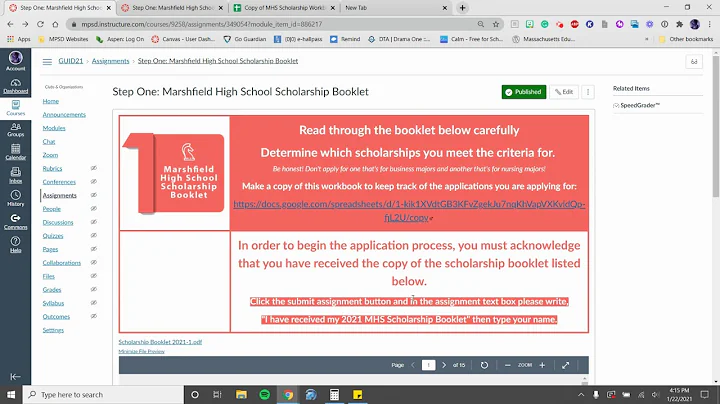
Task: Open Rubrics in course navigation
Action: [x=52, y=168]
